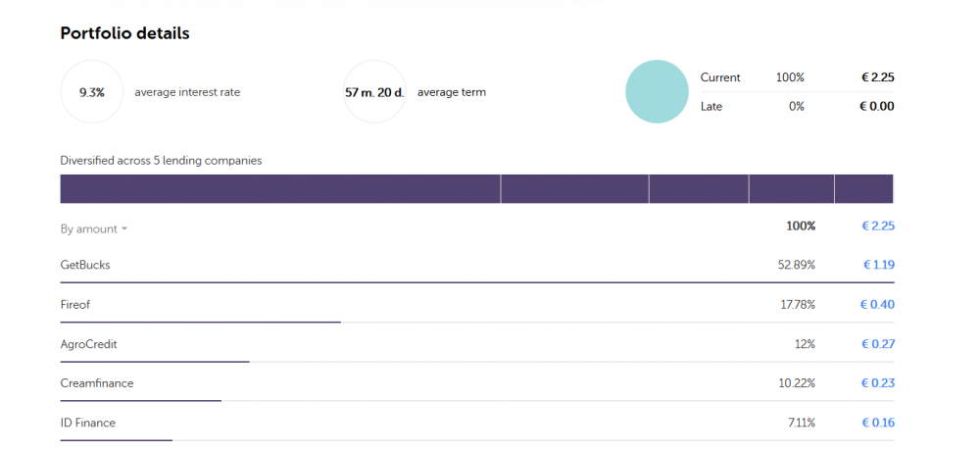
Task: Click the 57 m. 20 d. term circle
Action: click(374, 92)
